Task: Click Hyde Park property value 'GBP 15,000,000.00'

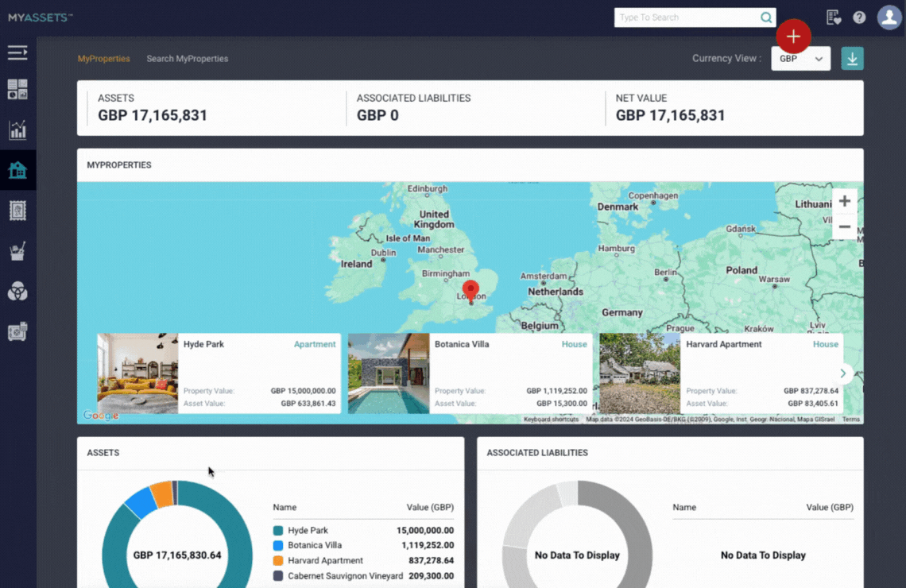Action: tap(304, 391)
